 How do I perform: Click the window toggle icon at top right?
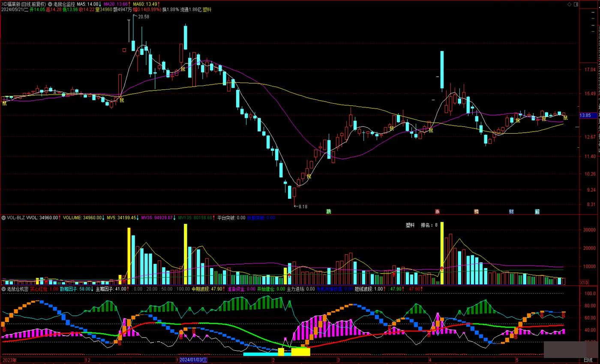point(576,4)
